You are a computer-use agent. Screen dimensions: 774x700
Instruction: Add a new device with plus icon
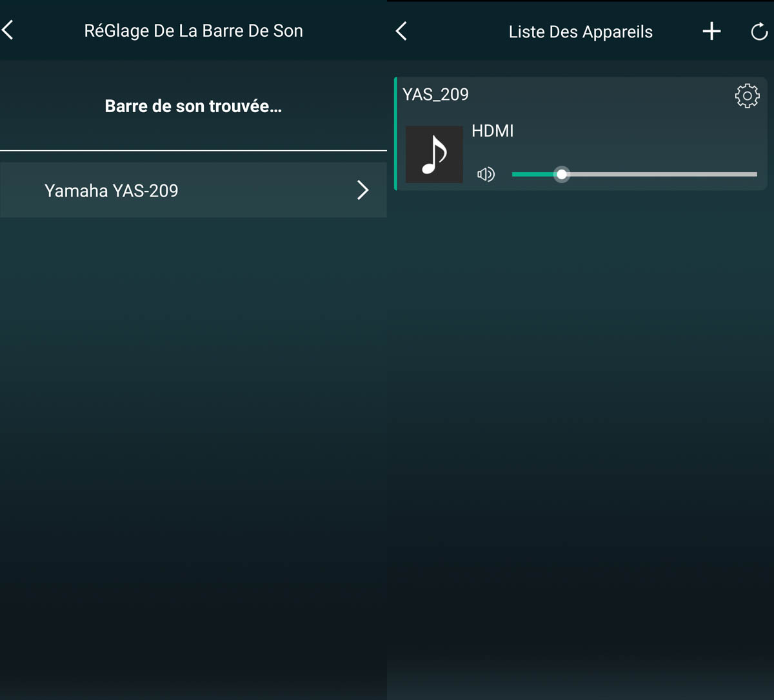(711, 31)
